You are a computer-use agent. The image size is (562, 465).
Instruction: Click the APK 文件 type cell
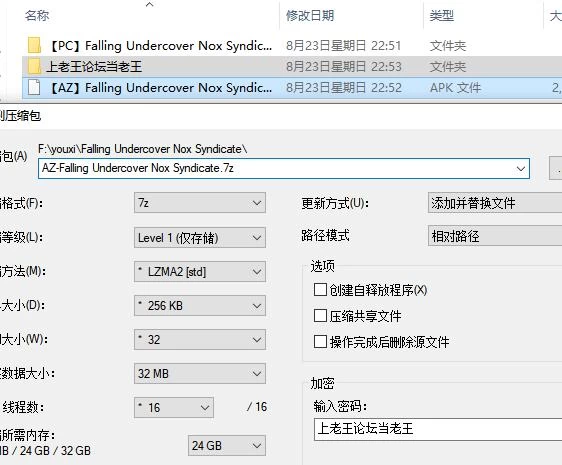point(455,88)
